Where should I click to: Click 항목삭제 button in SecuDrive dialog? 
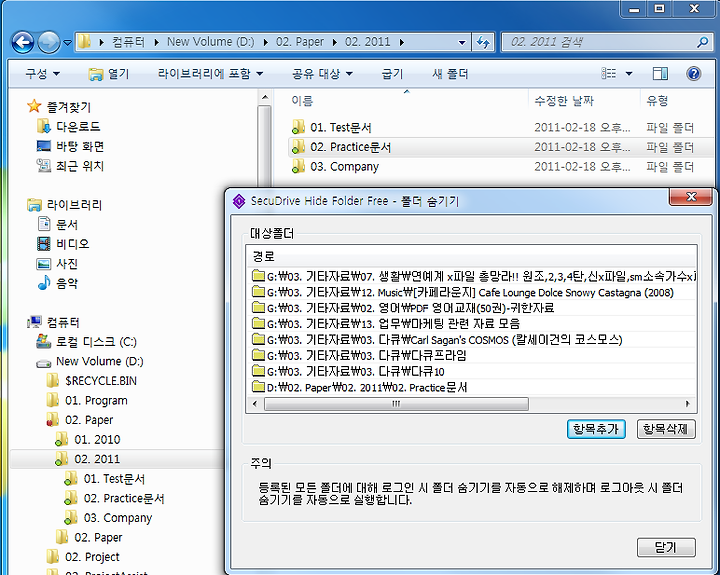[666, 429]
